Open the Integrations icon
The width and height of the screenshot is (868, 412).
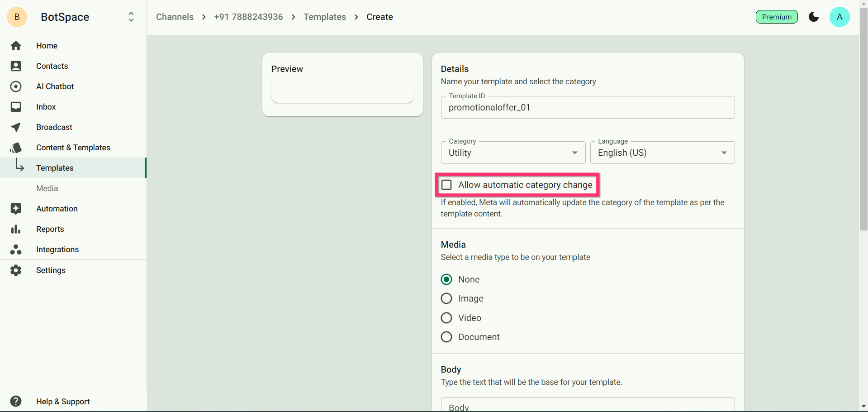point(16,249)
